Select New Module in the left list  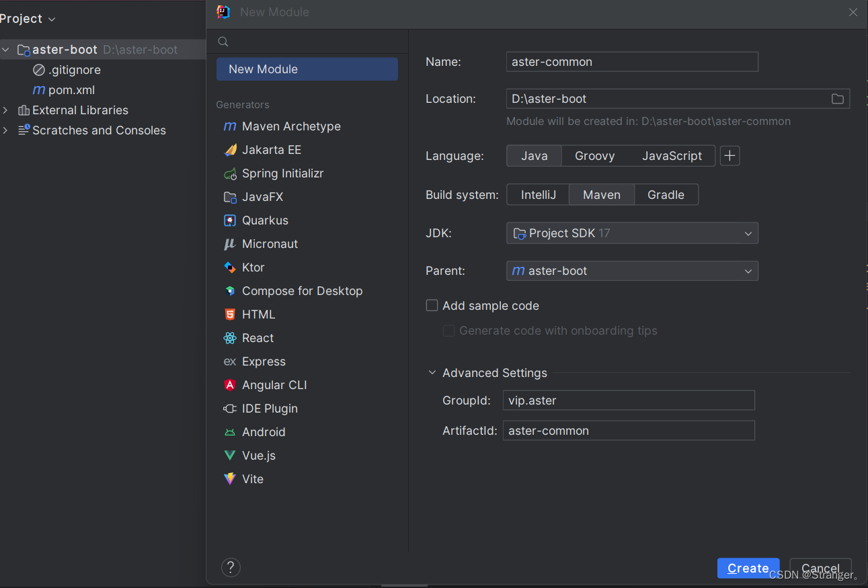[307, 69]
